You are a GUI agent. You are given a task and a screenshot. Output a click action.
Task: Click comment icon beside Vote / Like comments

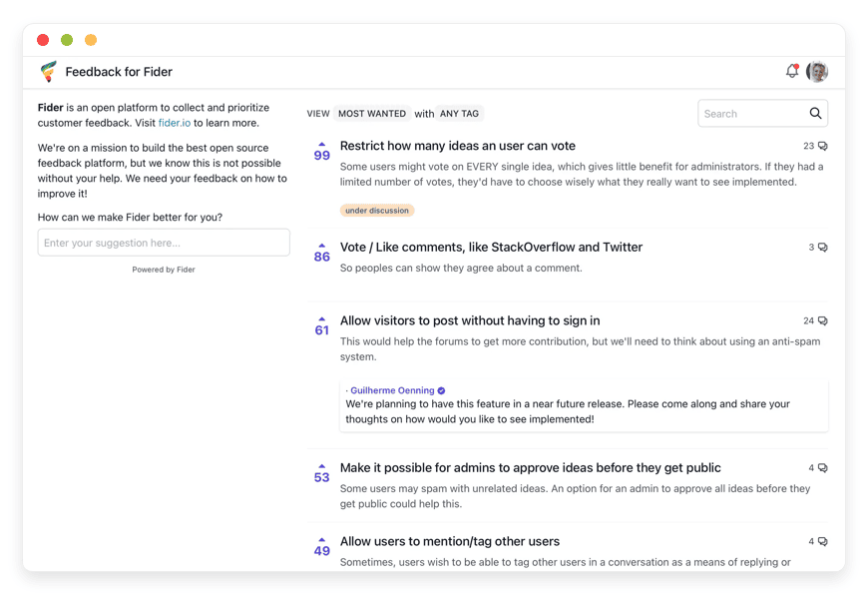tap(822, 248)
